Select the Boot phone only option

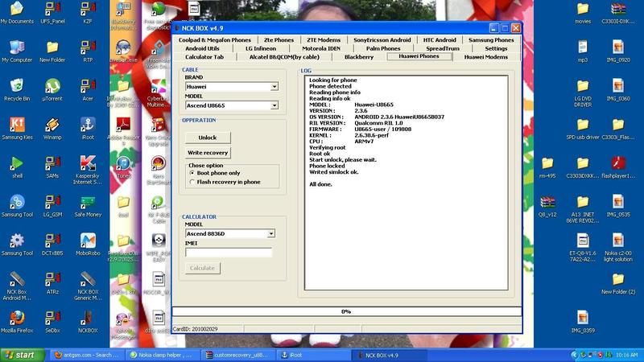click(192, 173)
